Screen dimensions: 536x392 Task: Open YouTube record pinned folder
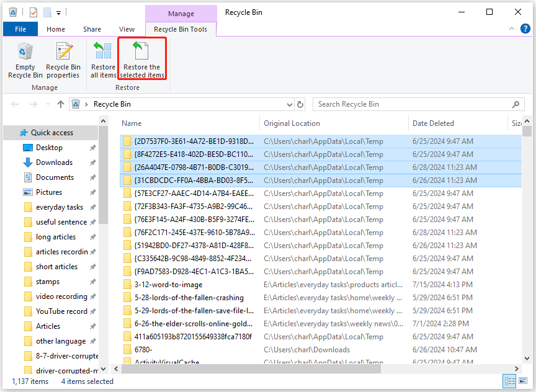point(61,311)
